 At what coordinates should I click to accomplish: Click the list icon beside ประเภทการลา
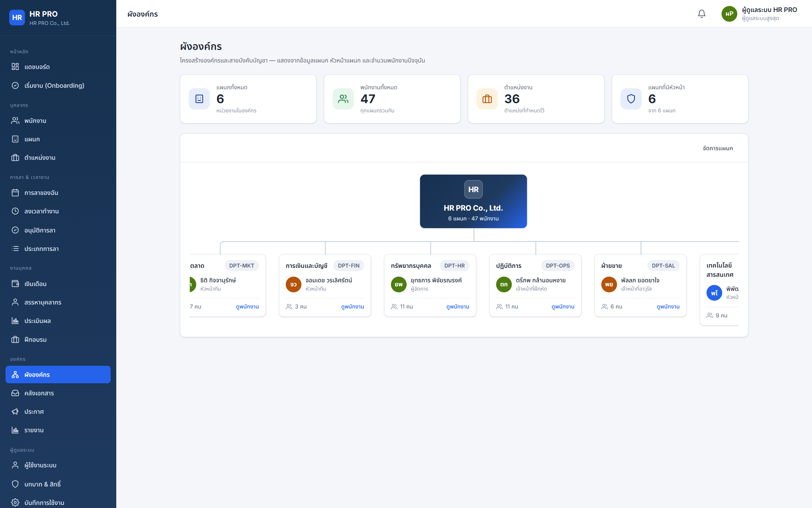pos(15,249)
